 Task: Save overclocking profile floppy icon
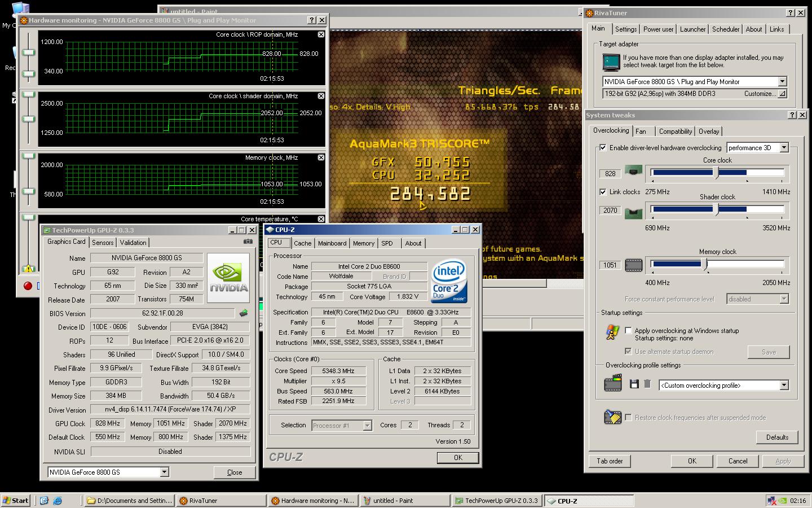pyautogui.click(x=634, y=384)
